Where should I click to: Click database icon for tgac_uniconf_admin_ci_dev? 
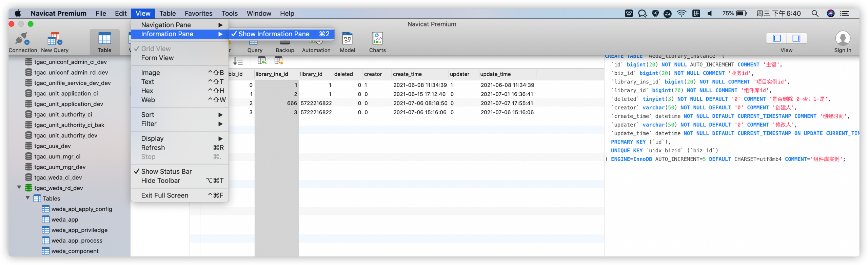pos(29,62)
